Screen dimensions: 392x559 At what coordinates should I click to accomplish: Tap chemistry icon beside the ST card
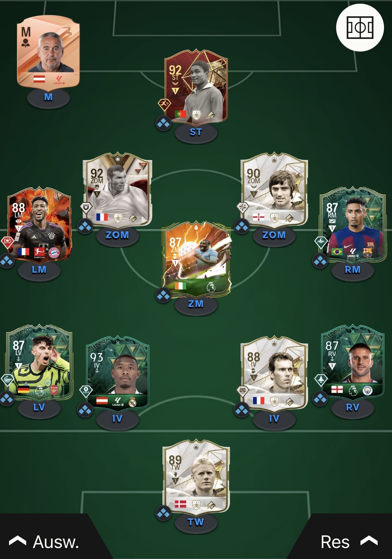coord(163,123)
